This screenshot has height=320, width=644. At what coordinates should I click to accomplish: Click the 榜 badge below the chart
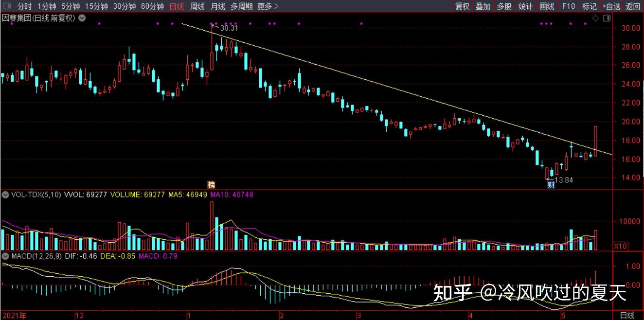click(211, 184)
